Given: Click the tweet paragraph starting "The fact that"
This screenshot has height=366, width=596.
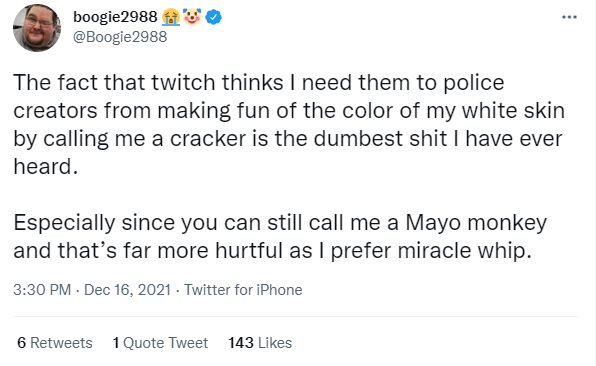Looking at the screenshot, I should (x=289, y=124).
